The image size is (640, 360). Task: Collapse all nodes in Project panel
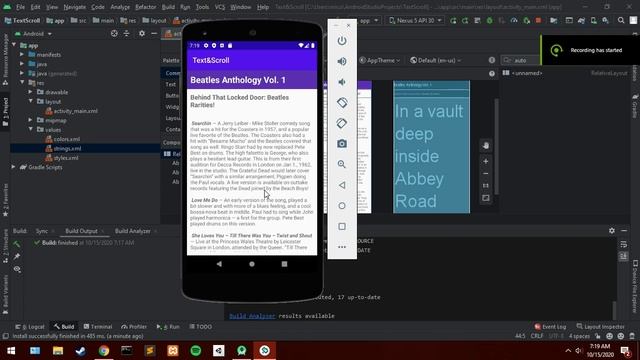click(x=127, y=33)
